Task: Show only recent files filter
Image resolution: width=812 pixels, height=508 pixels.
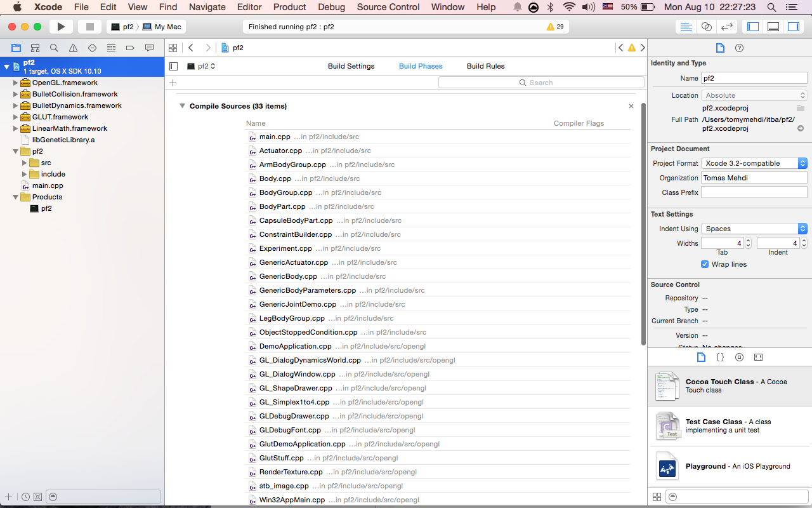Action: click(25, 497)
